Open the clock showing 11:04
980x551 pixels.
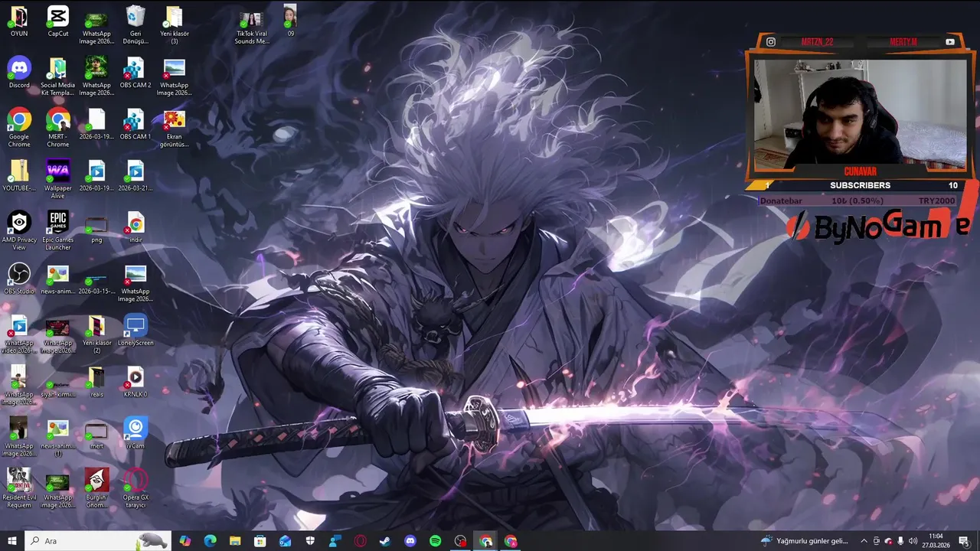point(936,541)
